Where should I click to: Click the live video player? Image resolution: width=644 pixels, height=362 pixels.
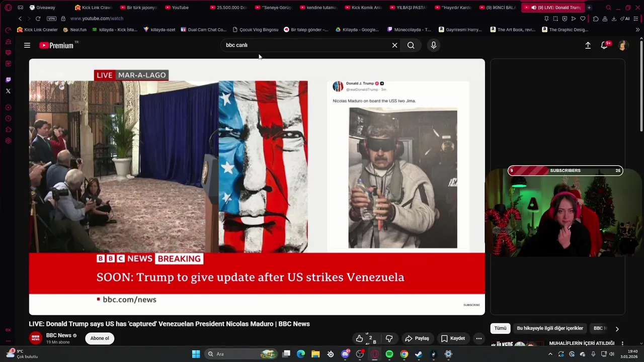click(257, 187)
